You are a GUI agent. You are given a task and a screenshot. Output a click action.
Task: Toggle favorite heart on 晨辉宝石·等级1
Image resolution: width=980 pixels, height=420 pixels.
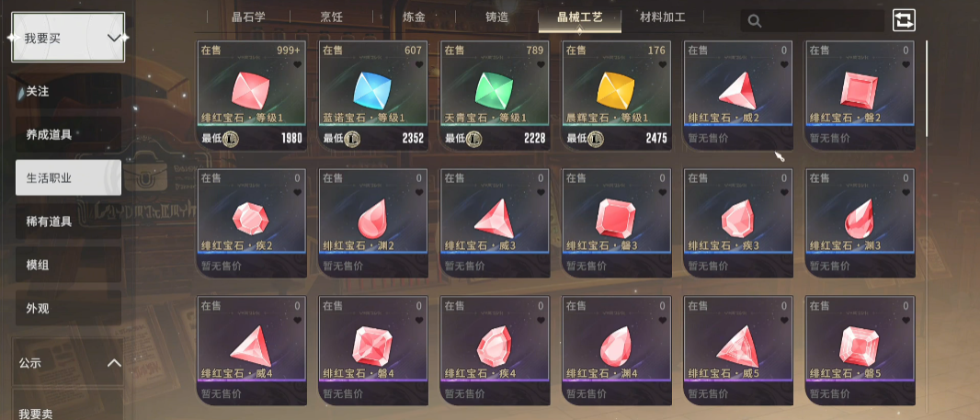[663, 64]
